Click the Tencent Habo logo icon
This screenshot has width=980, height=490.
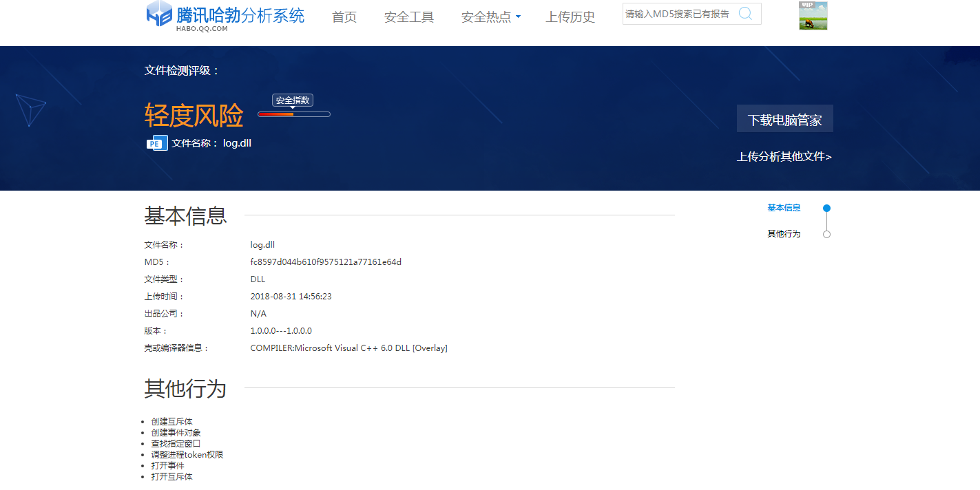(x=159, y=14)
